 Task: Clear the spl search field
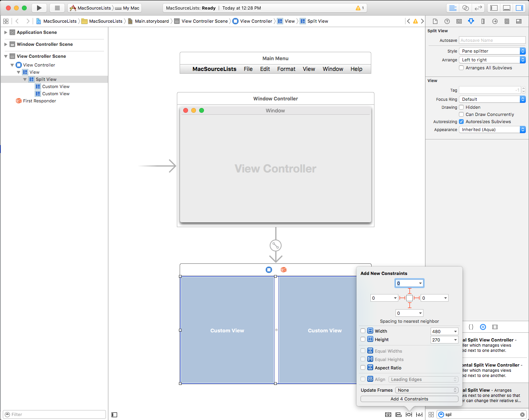point(522,414)
